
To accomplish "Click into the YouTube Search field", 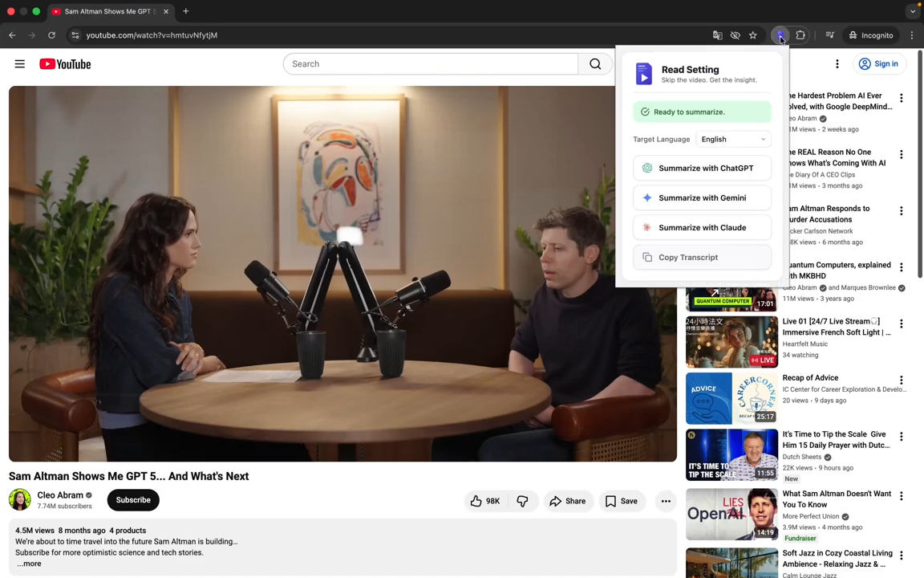I will coord(431,63).
